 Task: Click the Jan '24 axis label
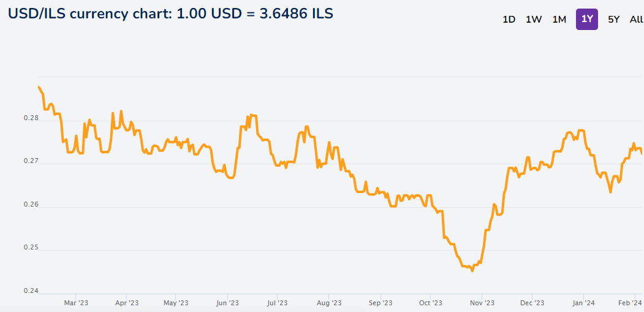[x=583, y=303]
